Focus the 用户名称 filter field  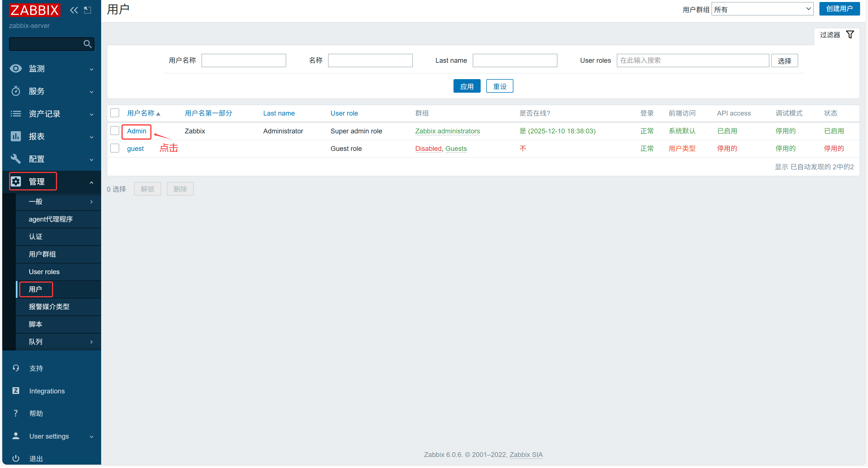tap(244, 60)
